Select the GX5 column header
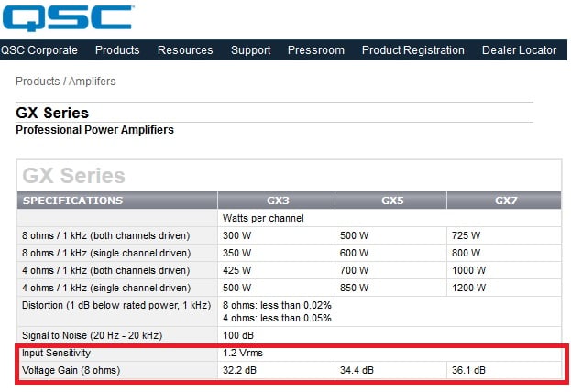 (x=392, y=201)
